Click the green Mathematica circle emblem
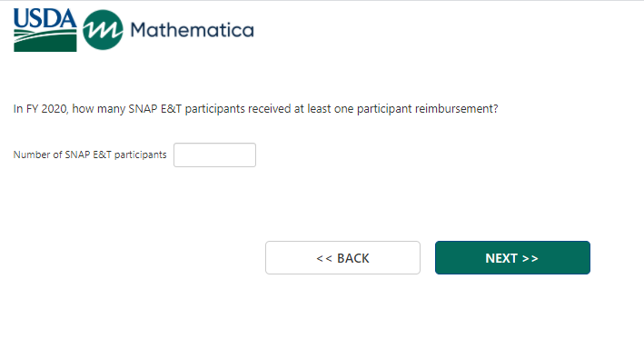Image resolution: width=644 pixels, height=339 pixels. pyautogui.click(x=103, y=30)
